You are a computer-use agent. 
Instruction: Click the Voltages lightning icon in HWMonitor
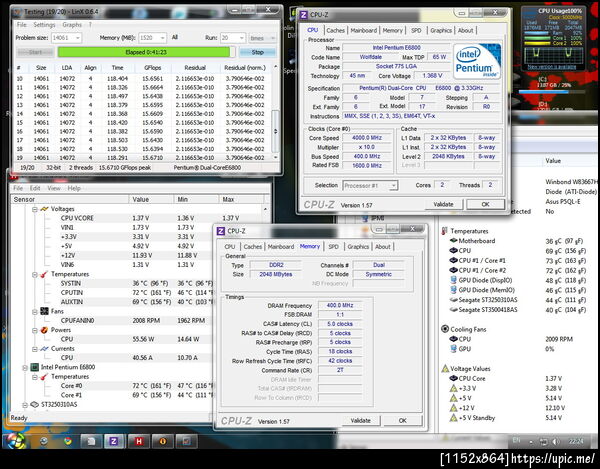point(44,209)
